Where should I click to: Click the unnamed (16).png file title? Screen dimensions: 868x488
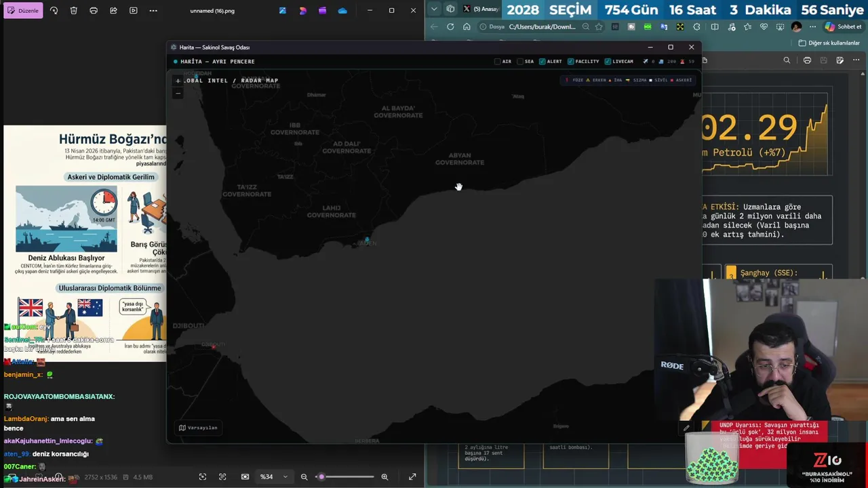point(212,11)
